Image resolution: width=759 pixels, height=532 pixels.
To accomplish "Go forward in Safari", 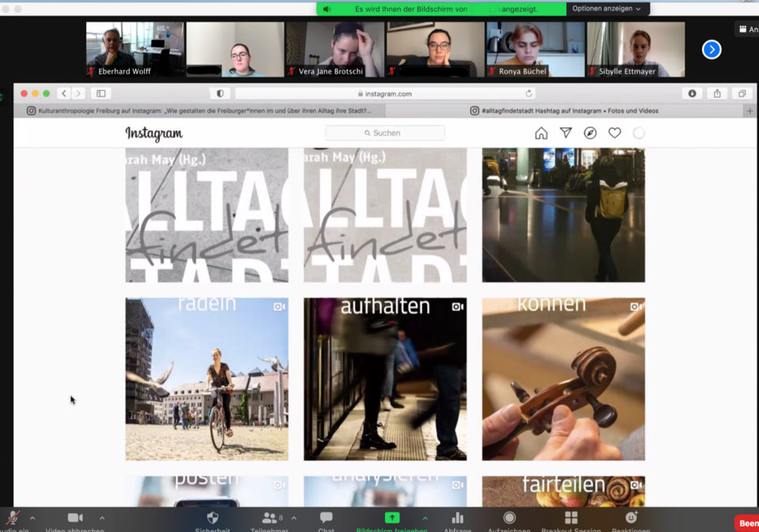I will click(78, 93).
